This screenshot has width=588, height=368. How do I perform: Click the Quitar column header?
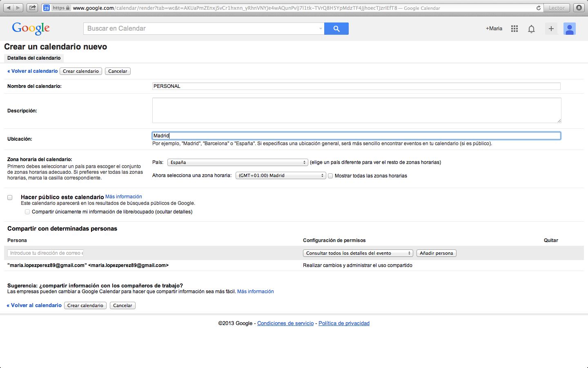point(551,240)
